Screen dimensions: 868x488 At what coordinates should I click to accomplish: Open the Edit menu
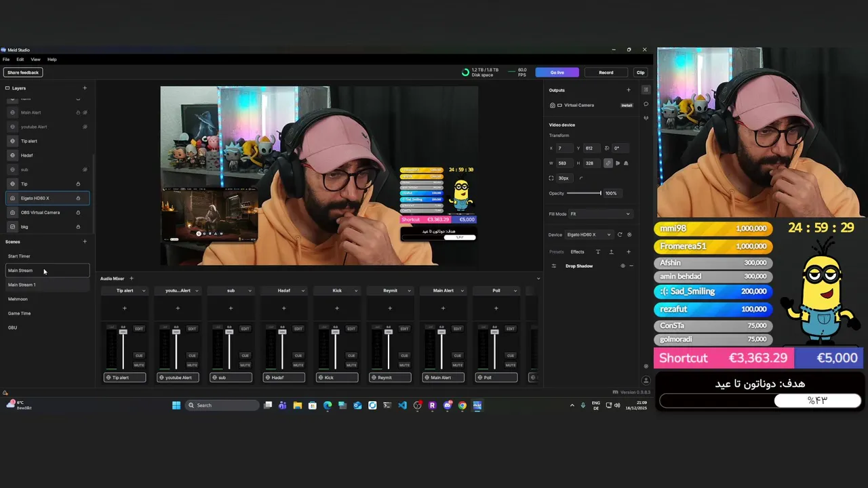tap(20, 60)
